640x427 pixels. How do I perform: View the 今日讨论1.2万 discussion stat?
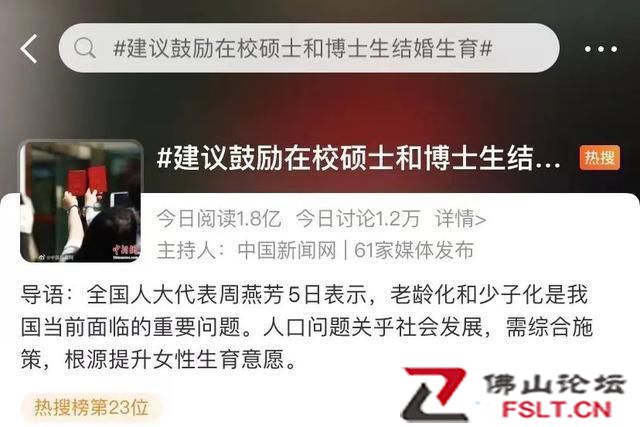click(358, 219)
